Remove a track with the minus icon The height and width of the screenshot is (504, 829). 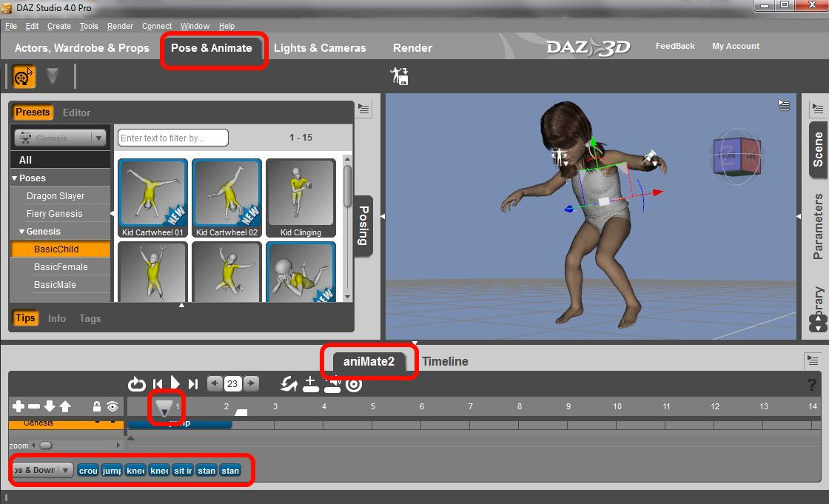(34, 406)
